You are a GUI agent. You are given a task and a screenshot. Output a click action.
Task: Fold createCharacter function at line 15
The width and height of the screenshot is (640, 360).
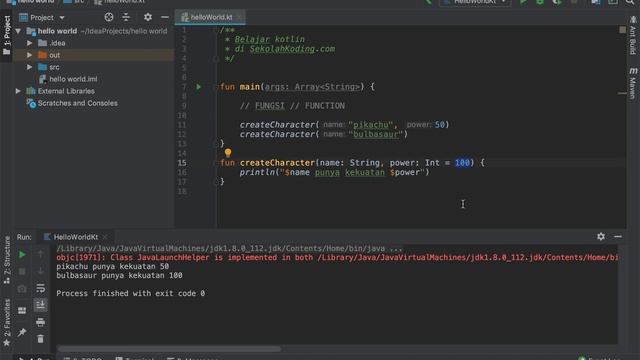point(216,162)
